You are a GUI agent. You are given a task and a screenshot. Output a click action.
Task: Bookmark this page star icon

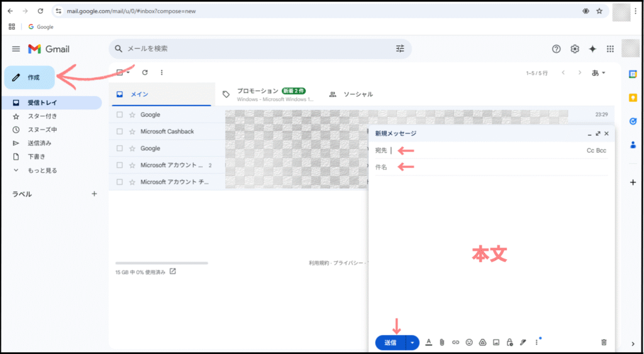coord(599,11)
